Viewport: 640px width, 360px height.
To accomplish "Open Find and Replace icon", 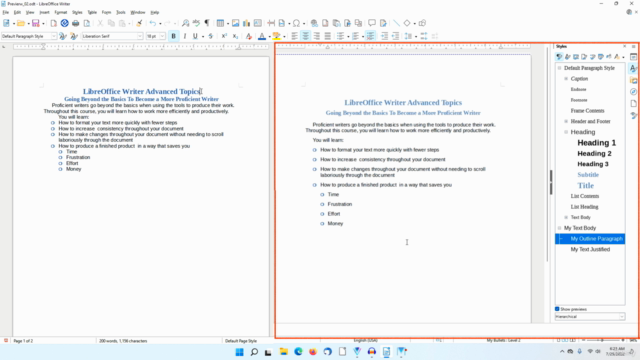I will tap(185, 23).
